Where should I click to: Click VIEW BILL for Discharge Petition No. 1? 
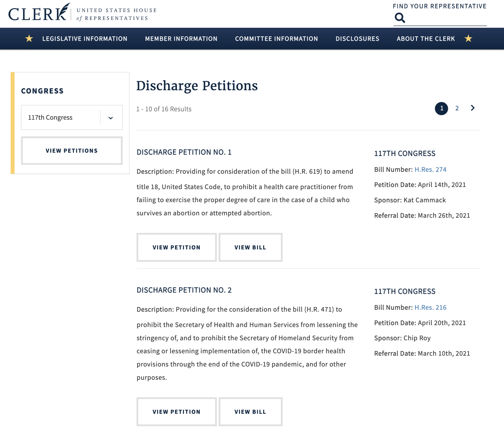point(251,247)
